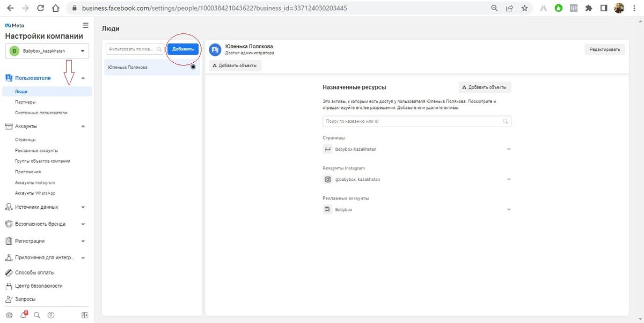Click the blue avatar of Юленька Полякова
Viewport: 644px width, 323px height.
215,50
